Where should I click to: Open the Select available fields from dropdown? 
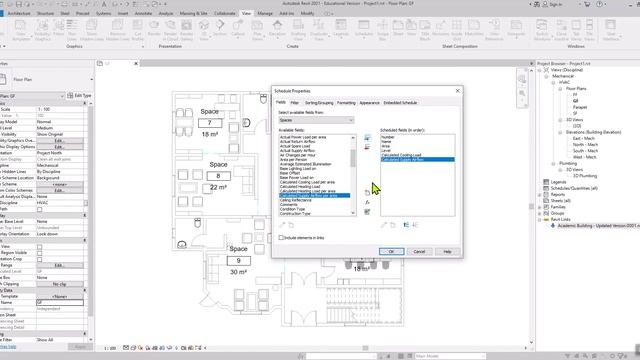tap(316, 120)
